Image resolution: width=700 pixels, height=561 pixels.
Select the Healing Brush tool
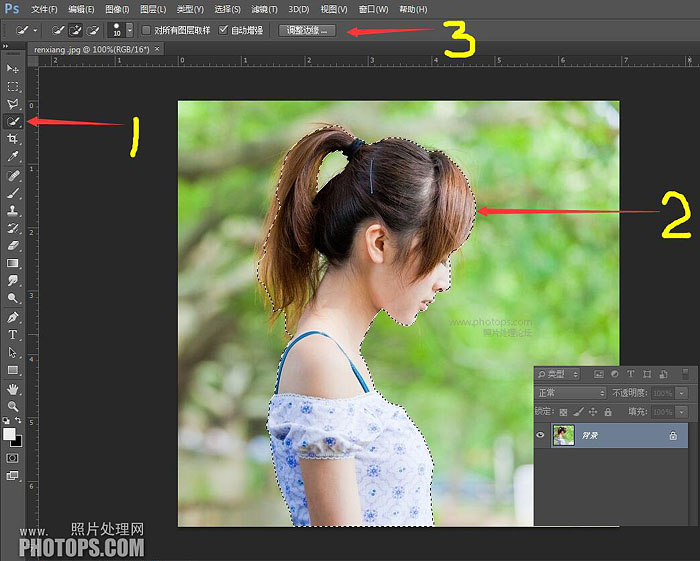click(12, 175)
